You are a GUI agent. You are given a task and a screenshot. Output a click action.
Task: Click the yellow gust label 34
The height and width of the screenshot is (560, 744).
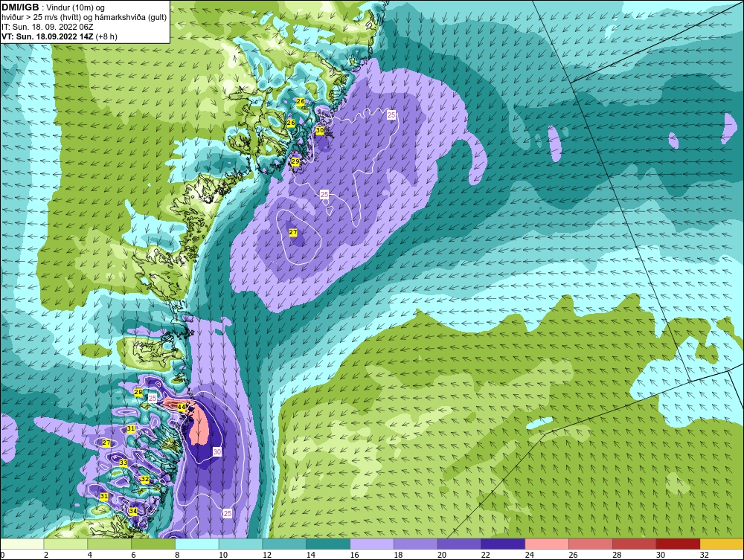[x=133, y=511]
